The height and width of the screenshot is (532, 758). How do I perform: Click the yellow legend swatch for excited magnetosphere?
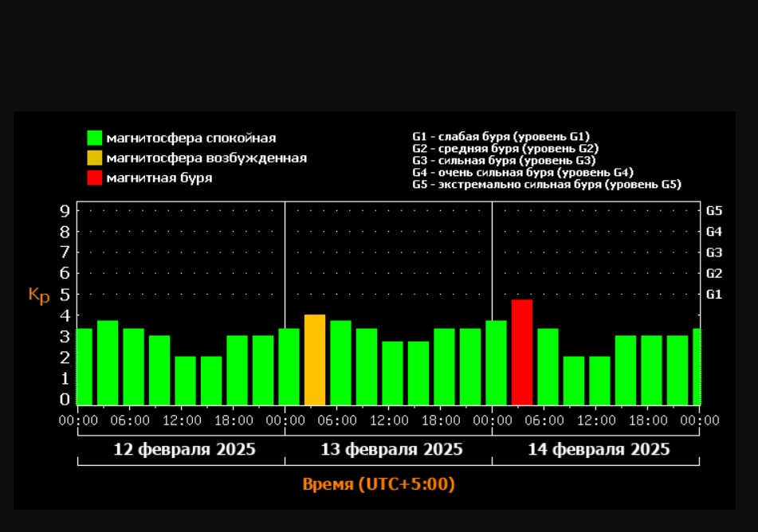coord(95,158)
